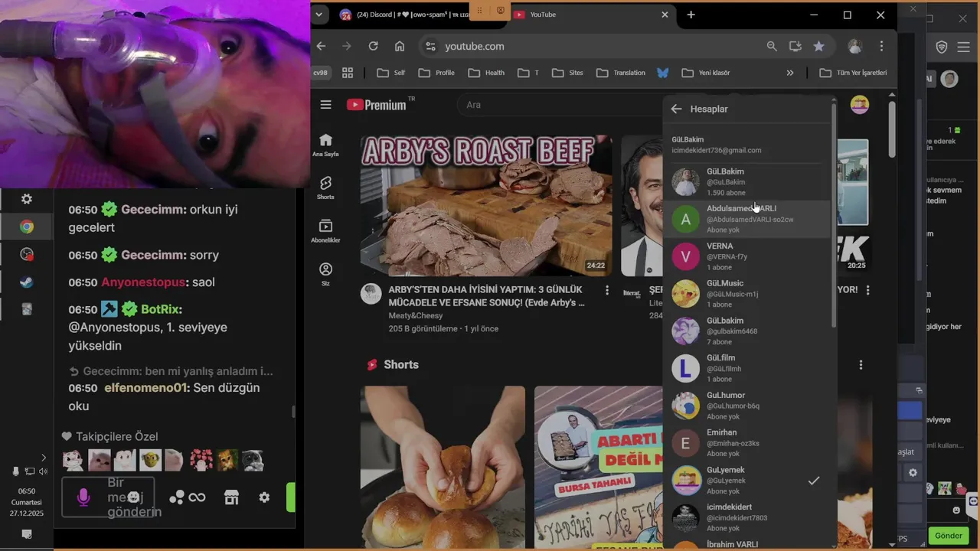Open the YouTube hamburger guide menu

(326, 105)
